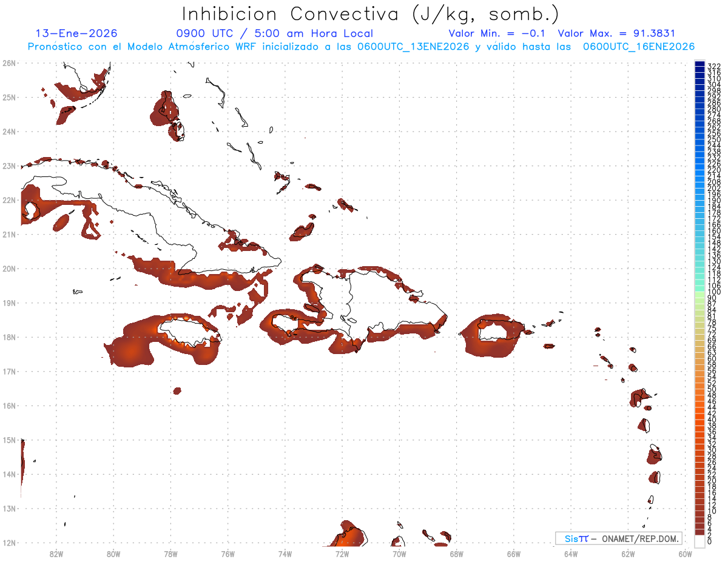Click the "0600UTC_16ENE2026" valid-until text
Viewport: 728px width, 562px height.
pyautogui.click(x=639, y=47)
